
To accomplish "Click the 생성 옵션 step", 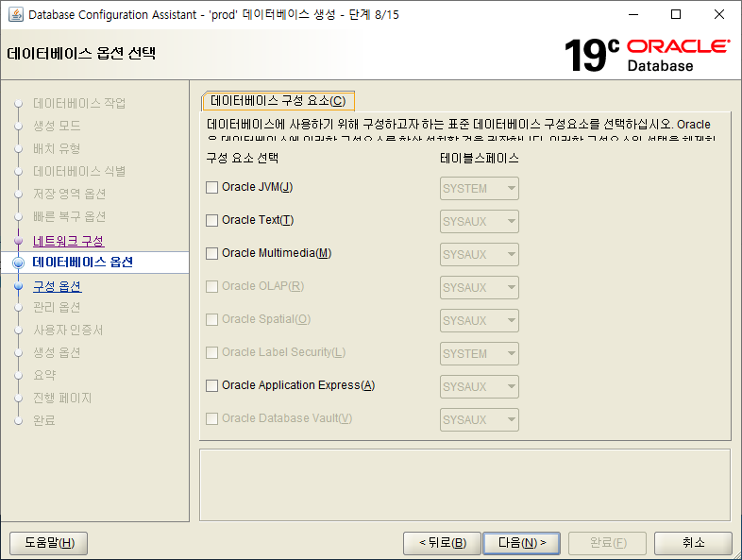I will pyautogui.click(x=57, y=352).
